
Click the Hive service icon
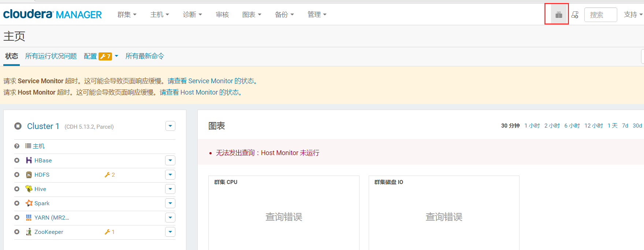click(x=29, y=189)
